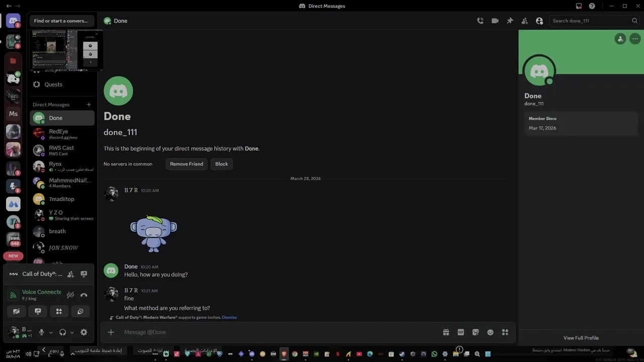Open Find or start a conversation
Image resolution: width=644 pixels, height=362 pixels.
61,21
